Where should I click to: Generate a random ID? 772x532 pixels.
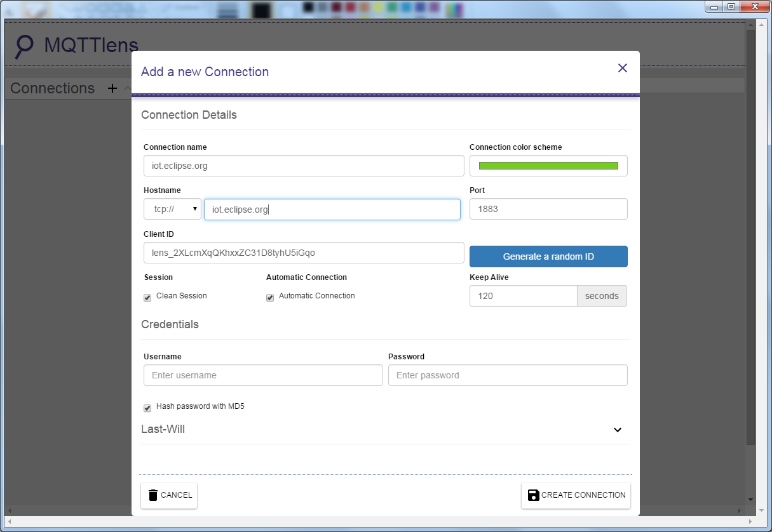(548, 256)
